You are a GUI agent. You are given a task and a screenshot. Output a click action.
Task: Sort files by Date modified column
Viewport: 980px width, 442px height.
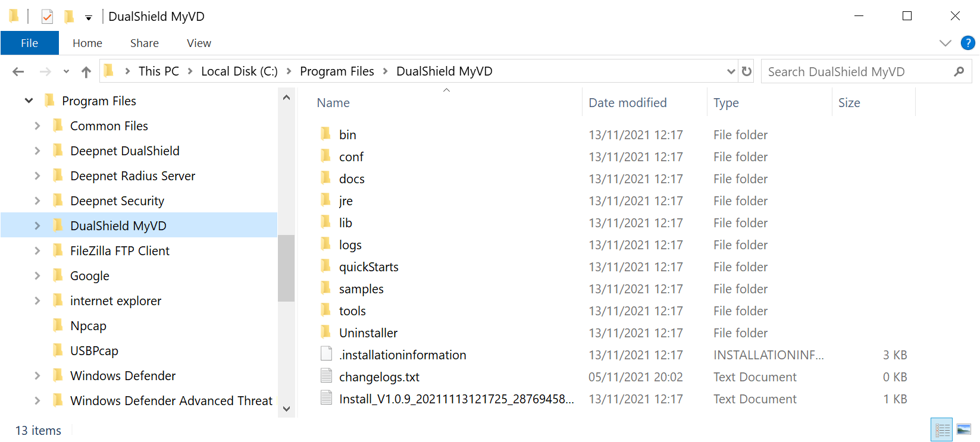tap(628, 102)
